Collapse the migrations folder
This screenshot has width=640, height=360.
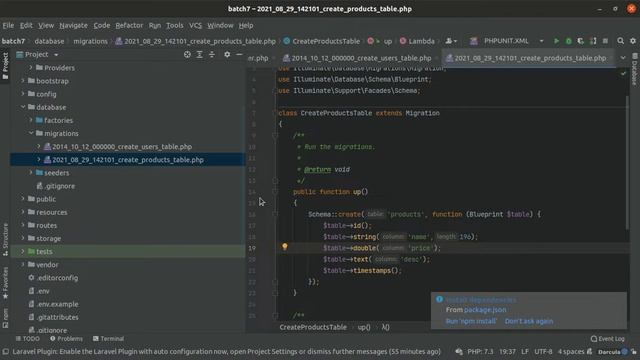coord(31,133)
